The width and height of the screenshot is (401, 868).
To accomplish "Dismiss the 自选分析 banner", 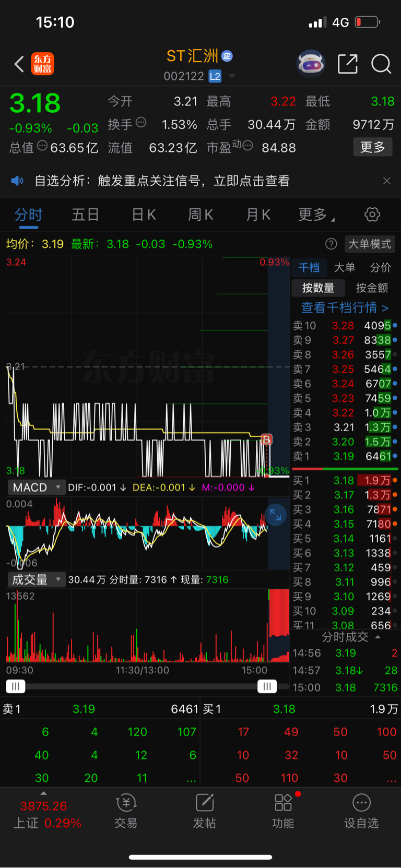I will (386, 181).
